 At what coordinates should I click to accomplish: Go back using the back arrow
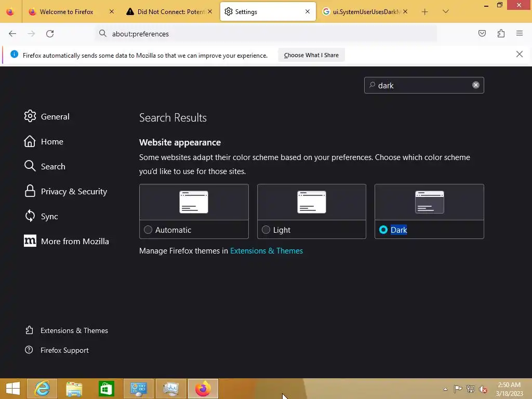pos(12,34)
